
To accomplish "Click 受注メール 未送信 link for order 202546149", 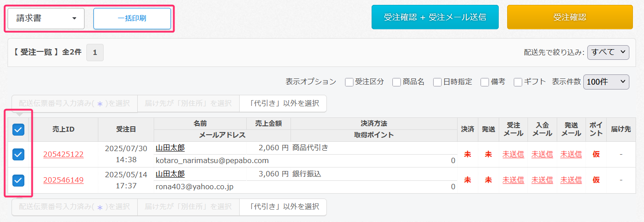I will (513, 180).
